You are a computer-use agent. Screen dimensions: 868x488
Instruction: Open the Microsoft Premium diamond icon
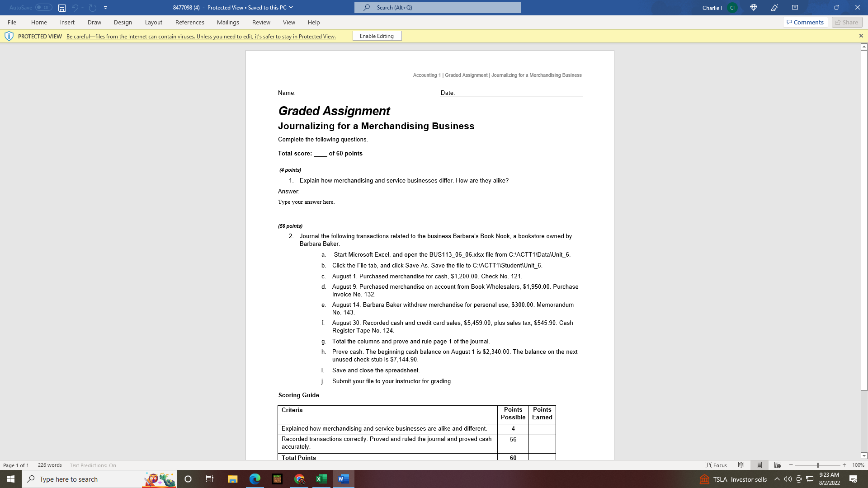click(x=754, y=8)
